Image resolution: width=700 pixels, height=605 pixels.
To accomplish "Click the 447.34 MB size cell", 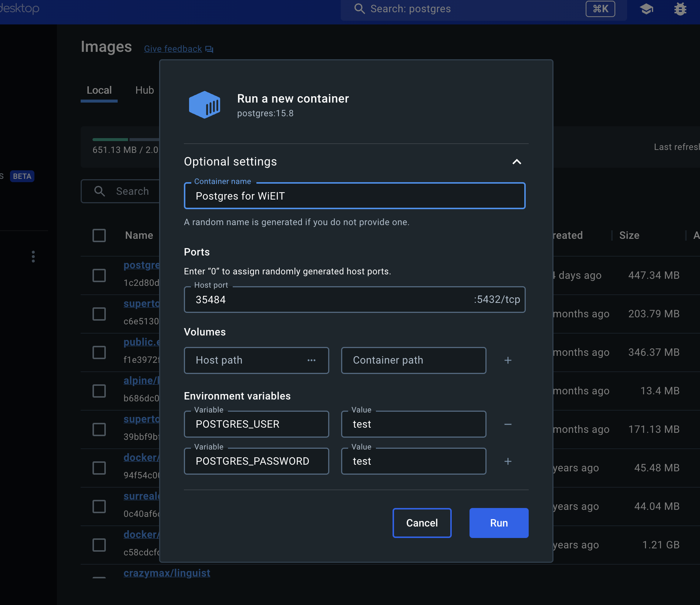I will click(x=654, y=275).
